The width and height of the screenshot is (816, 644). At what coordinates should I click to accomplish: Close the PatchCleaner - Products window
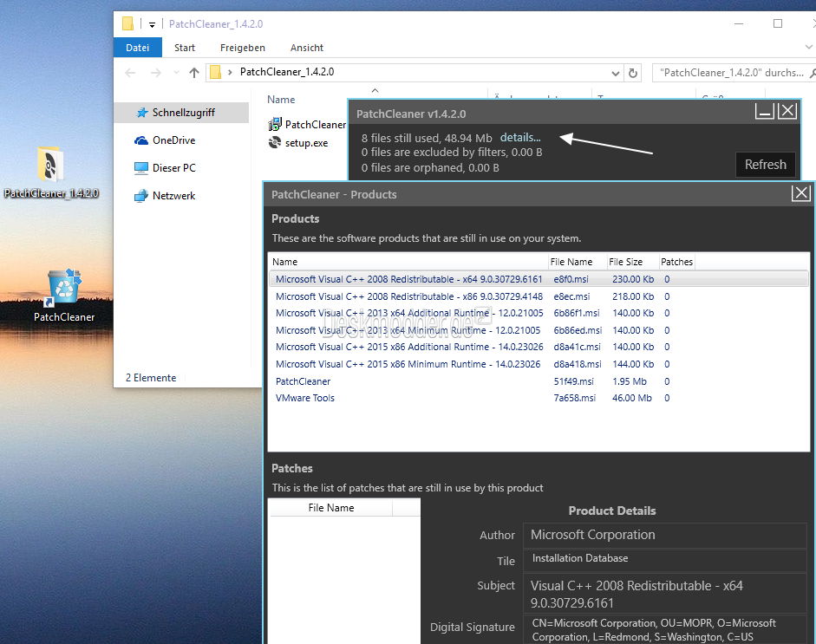(x=801, y=193)
